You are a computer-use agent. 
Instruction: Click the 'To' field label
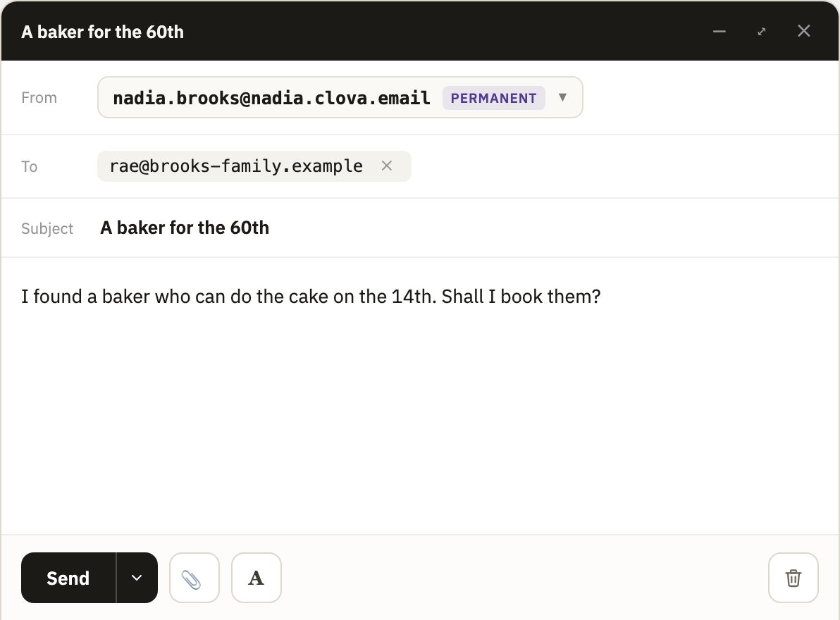pyautogui.click(x=30, y=166)
